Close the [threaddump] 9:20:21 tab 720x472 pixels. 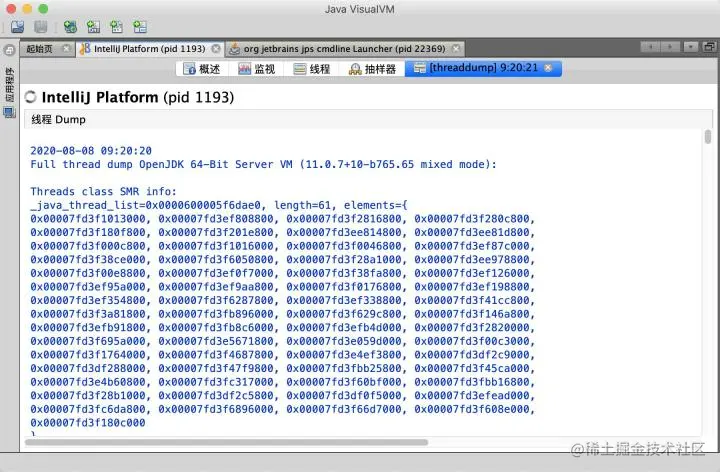548,68
